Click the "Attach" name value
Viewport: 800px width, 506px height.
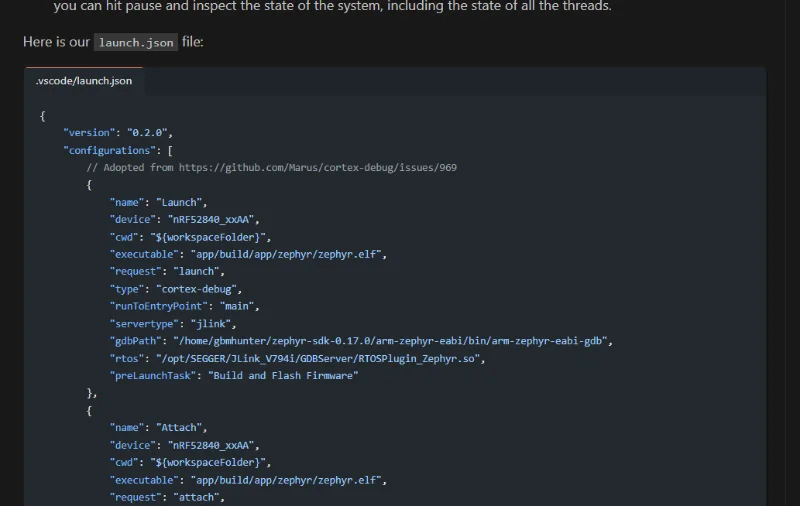[181, 427]
